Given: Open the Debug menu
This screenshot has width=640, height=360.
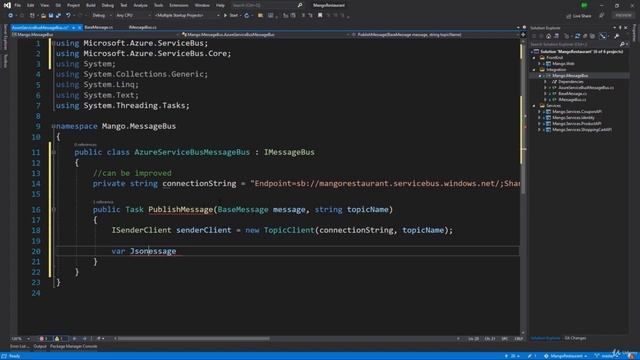Looking at the screenshot, I should click(x=108, y=5).
